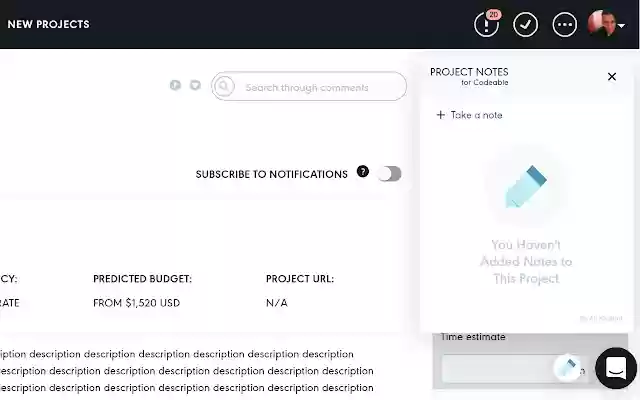Open the alerts icon with red badge
640x400 pixels.
click(487, 24)
